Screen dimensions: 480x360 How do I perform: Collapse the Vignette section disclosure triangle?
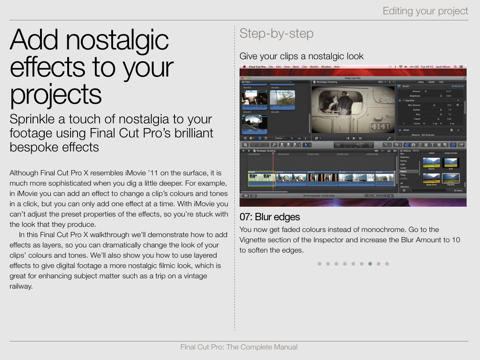coord(404,100)
